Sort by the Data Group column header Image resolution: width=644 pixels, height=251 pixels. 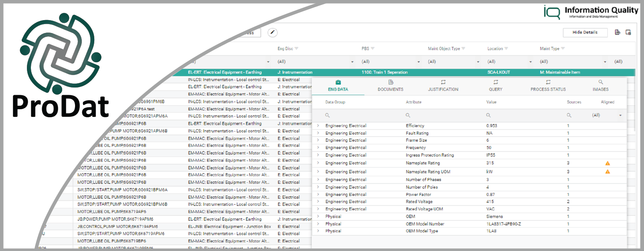(x=335, y=102)
